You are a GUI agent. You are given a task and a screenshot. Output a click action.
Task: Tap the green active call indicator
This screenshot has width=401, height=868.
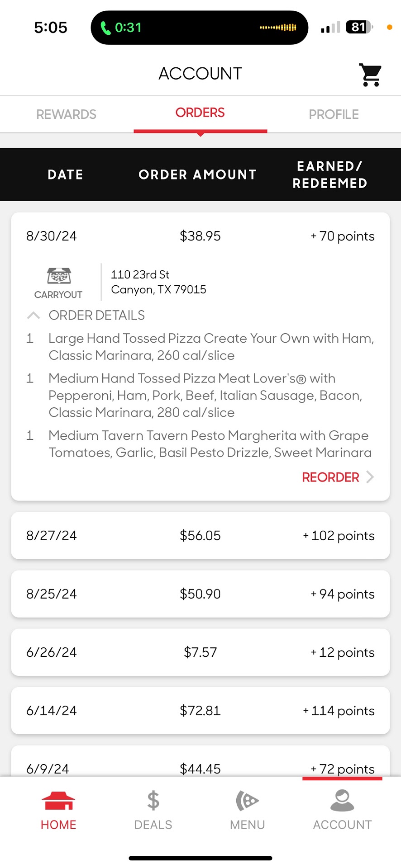(x=121, y=28)
